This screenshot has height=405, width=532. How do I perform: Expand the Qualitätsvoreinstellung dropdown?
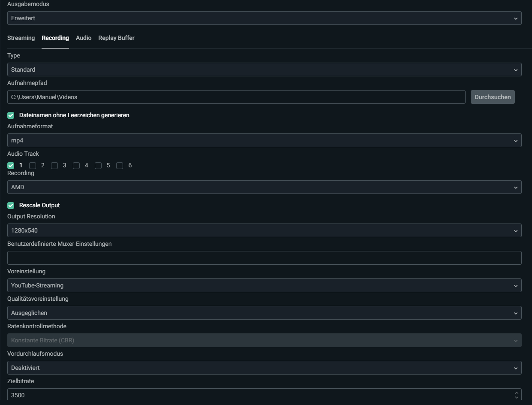click(264, 313)
